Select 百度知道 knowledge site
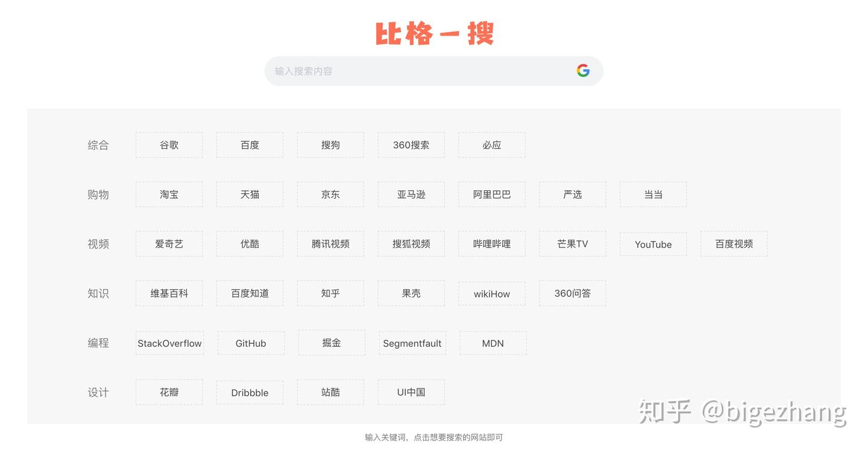 250,293
